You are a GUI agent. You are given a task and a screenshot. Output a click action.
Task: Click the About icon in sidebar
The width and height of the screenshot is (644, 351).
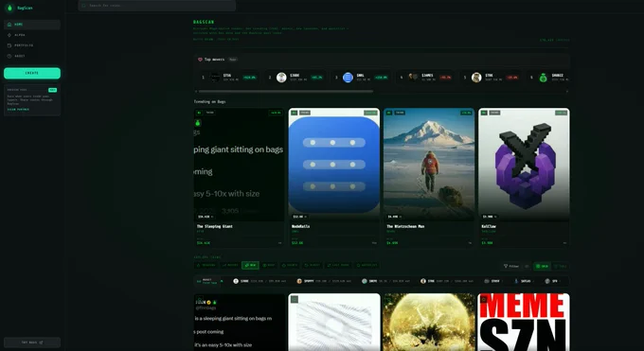click(9, 56)
